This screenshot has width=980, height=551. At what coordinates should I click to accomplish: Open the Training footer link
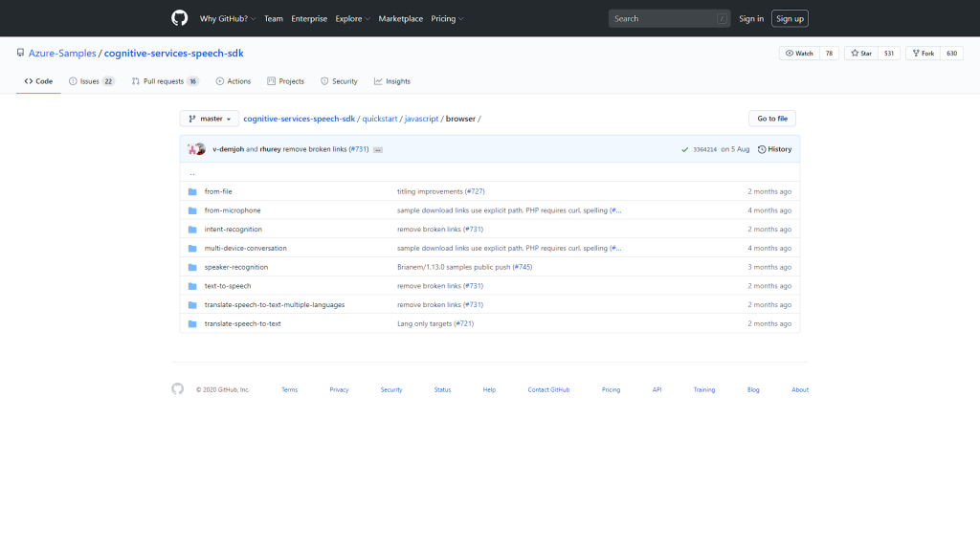tap(703, 390)
